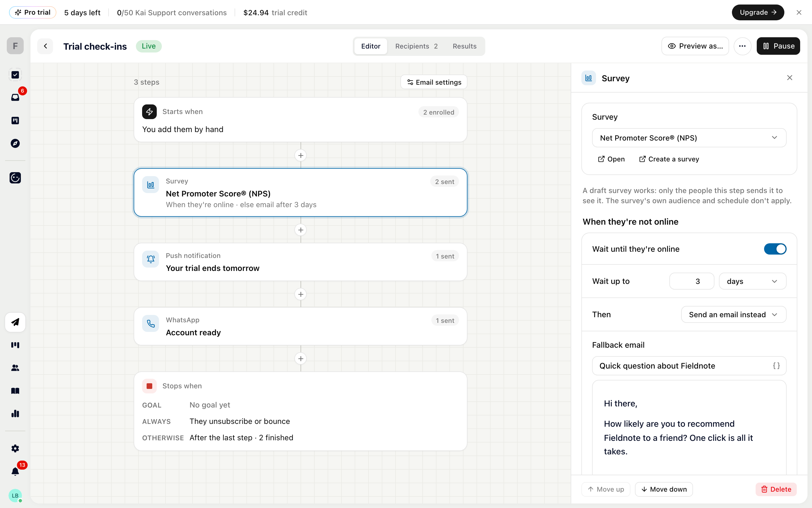Image resolution: width=812 pixels, height=508 pixels.
Task: Open the three-dots more options menu
Action: coord(742,46)
